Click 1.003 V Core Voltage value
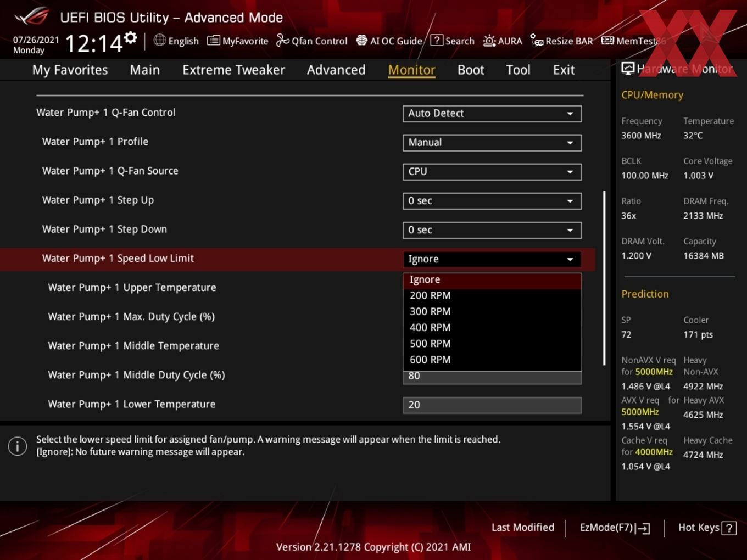 (x=698, y=176)
